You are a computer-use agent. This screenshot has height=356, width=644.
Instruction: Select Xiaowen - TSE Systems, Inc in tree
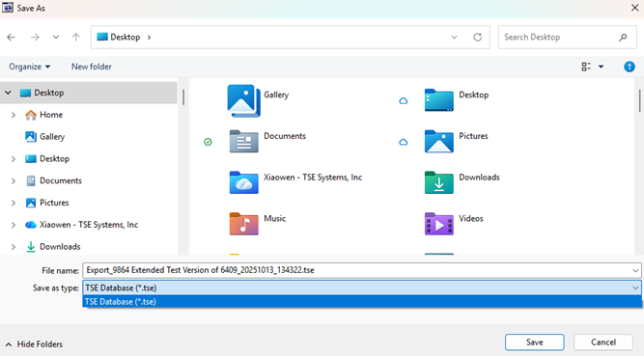[x=88, y=225]
